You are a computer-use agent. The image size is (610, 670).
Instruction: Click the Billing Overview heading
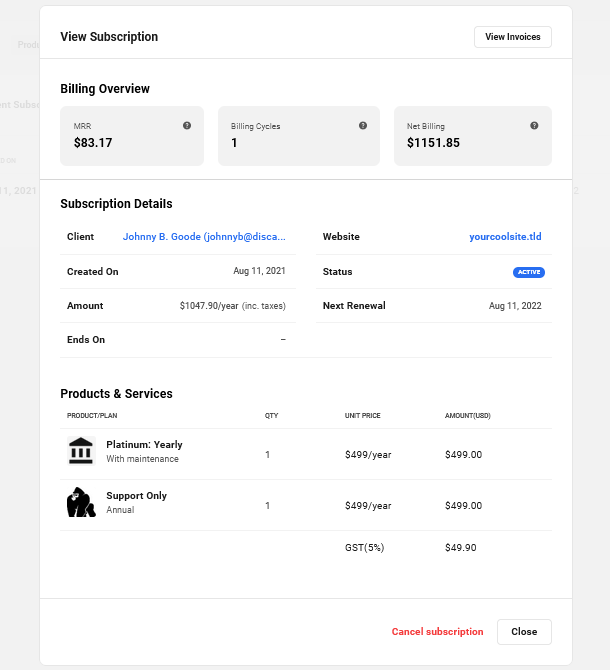tap(105, 89)
